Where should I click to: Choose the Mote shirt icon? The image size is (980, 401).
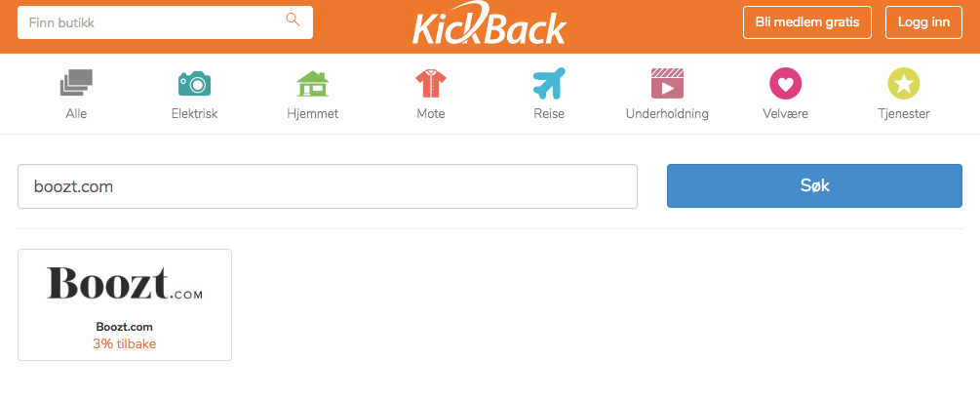click(x=431, y=83)
